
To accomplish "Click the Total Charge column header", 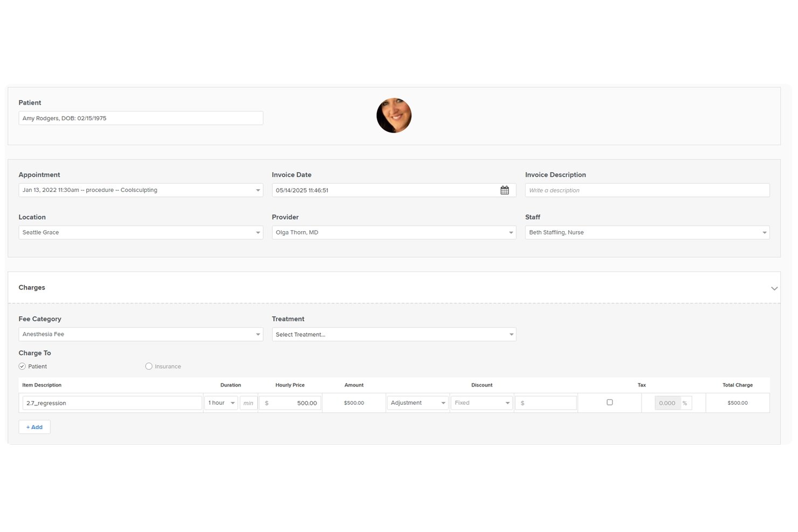I will coord(738,385).
